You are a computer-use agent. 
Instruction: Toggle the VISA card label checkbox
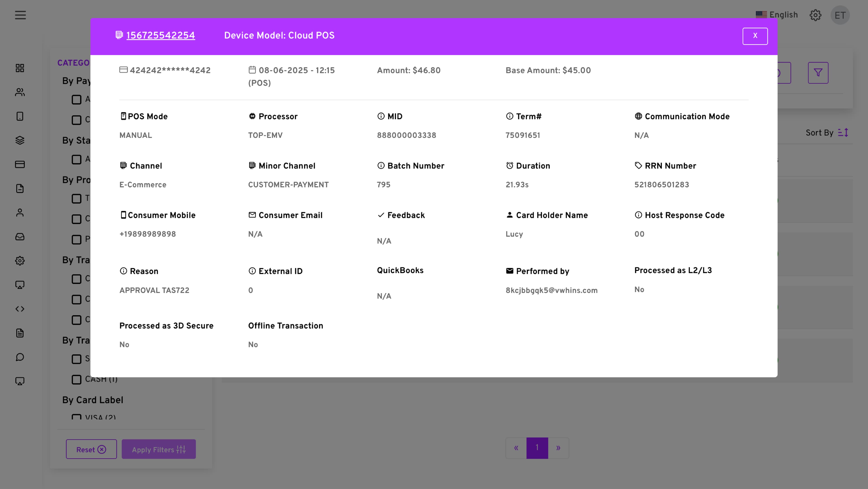pos(76,417)
